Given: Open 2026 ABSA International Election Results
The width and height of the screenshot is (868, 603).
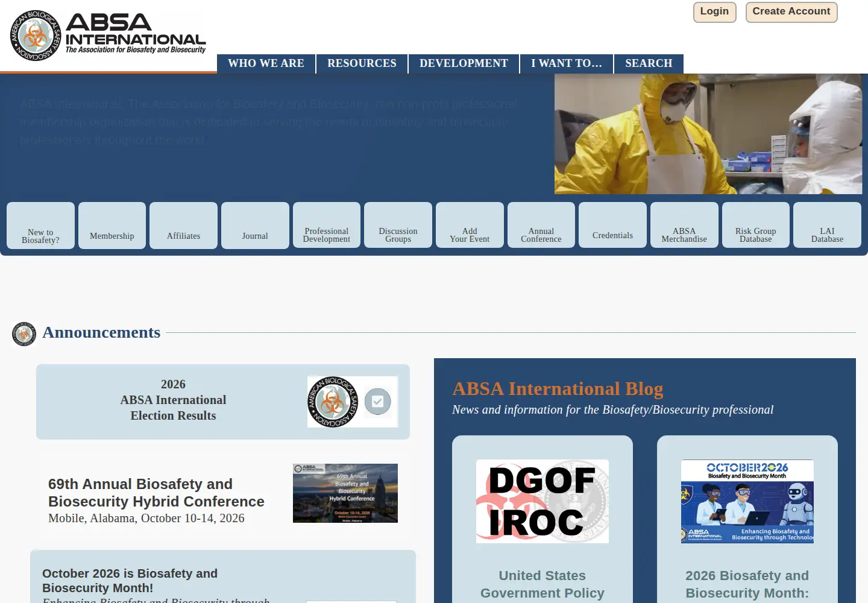Looking at the screenshot, I should (x=173, y=400).
